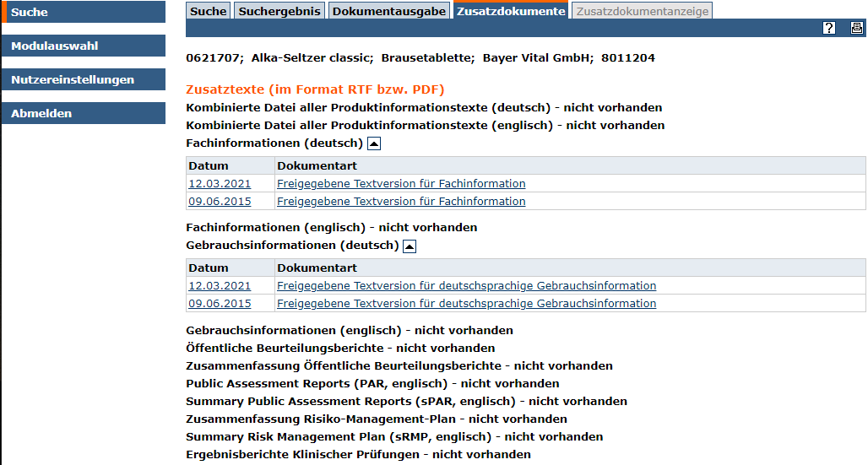Click 'Gebrauchsinformationen (englisch) - nicht vorhanden' text
The height and width of the screenshot is (465, 868).
coord(350,331)
